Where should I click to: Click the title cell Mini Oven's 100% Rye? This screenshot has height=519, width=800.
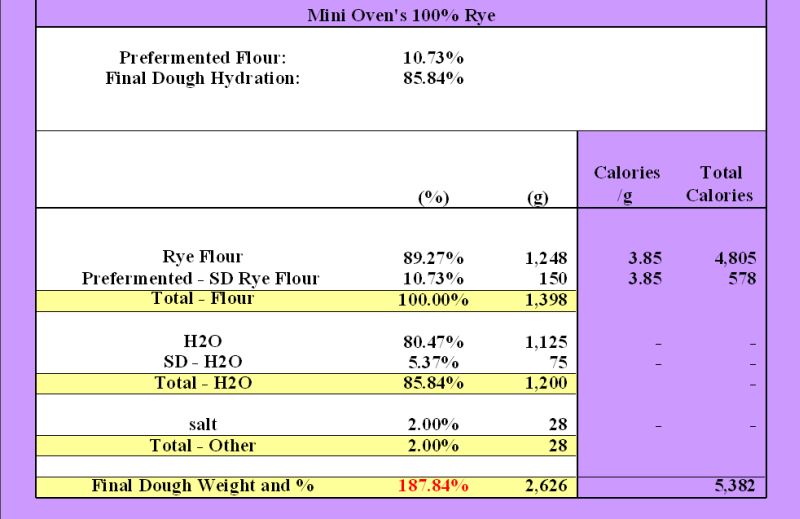(400, 15)
